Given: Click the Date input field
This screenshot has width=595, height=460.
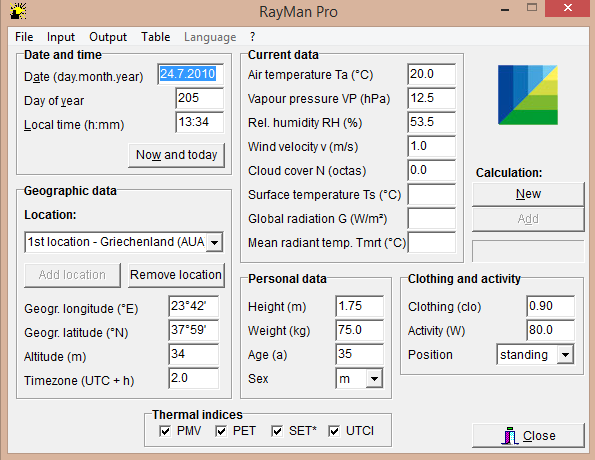Looking at the screenshot, I should (x=190, y=74).
